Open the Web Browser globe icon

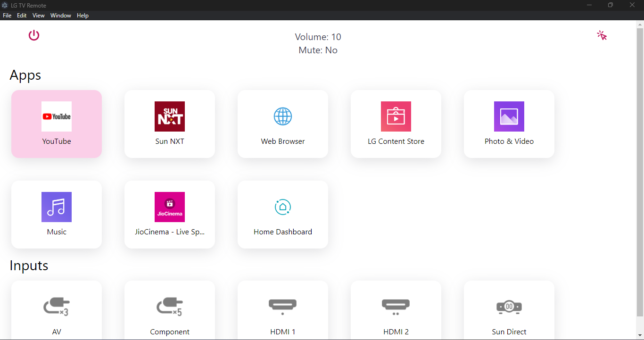click(283, 116)
